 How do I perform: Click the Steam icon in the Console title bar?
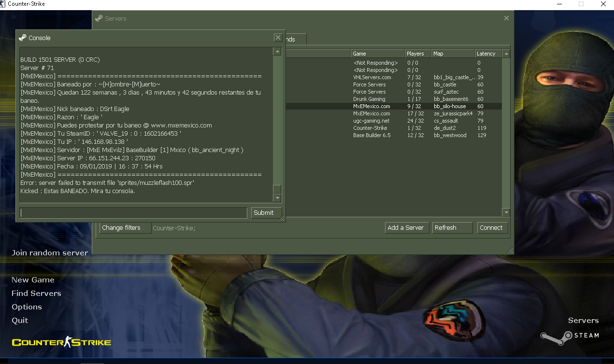[23, 38]
